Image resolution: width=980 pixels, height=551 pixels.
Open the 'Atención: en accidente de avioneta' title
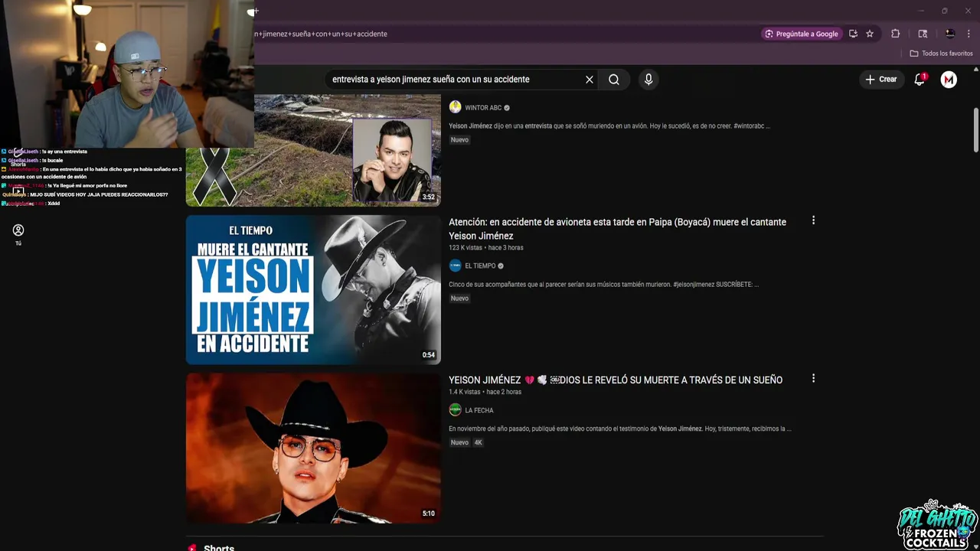coord(617,229)
